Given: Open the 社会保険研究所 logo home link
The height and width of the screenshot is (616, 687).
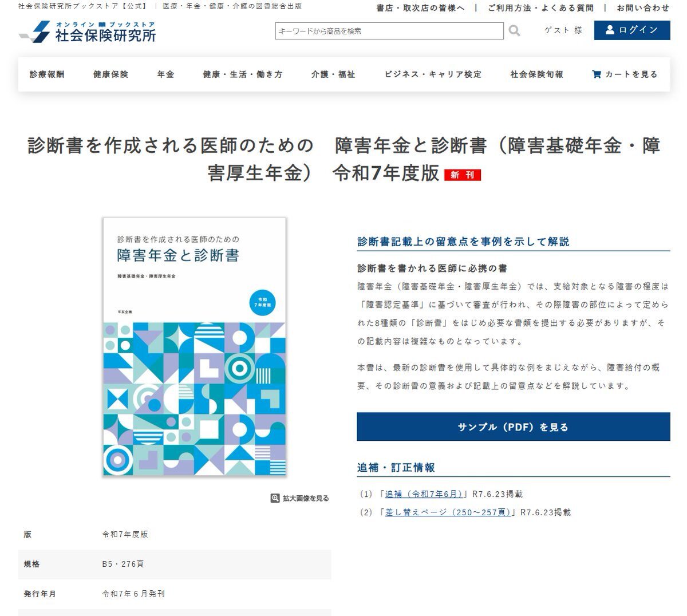Looking at the screenshot, I should tap(87, 31).
